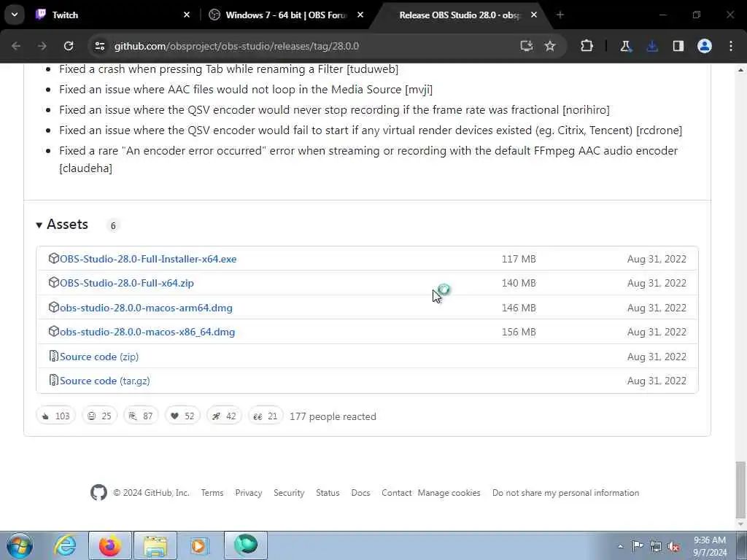Show hidden tray icons arrow
This screenshot has height=560, width=747.
pyautogui.click(x=620, y=546)
